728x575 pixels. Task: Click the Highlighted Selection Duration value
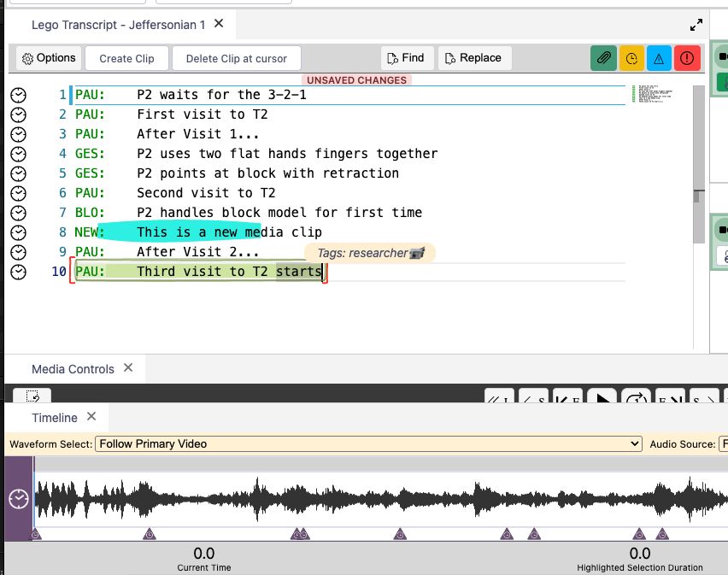click(x=639, y=553)
